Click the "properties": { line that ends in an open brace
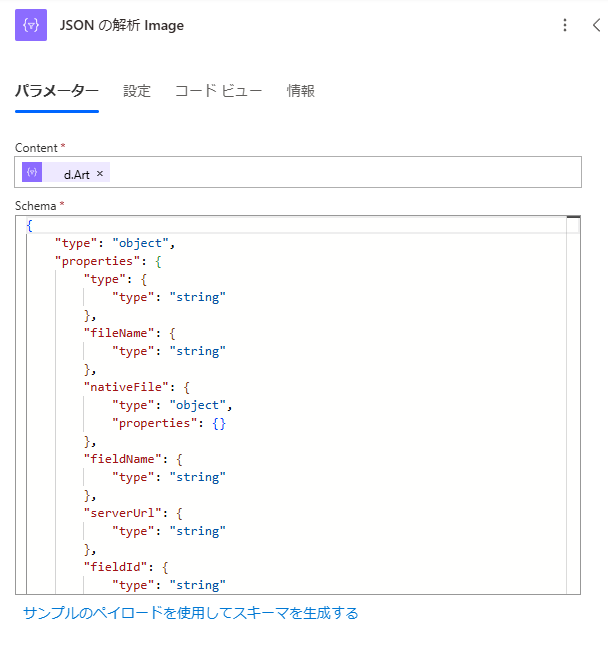The height and width of the screenshot is (647, 608). (x=108, y=261)
